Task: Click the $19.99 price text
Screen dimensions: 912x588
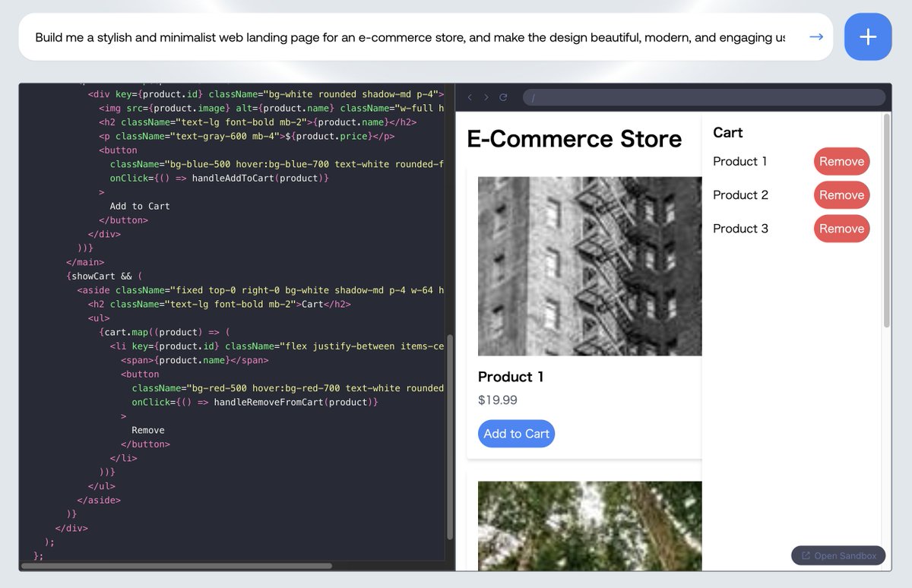Action: 498,400
